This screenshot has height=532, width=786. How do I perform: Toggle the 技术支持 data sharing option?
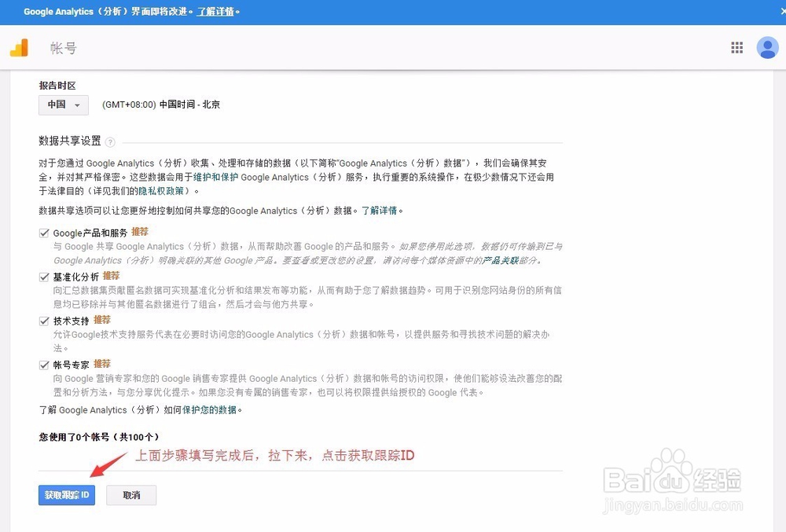[45, 320]
